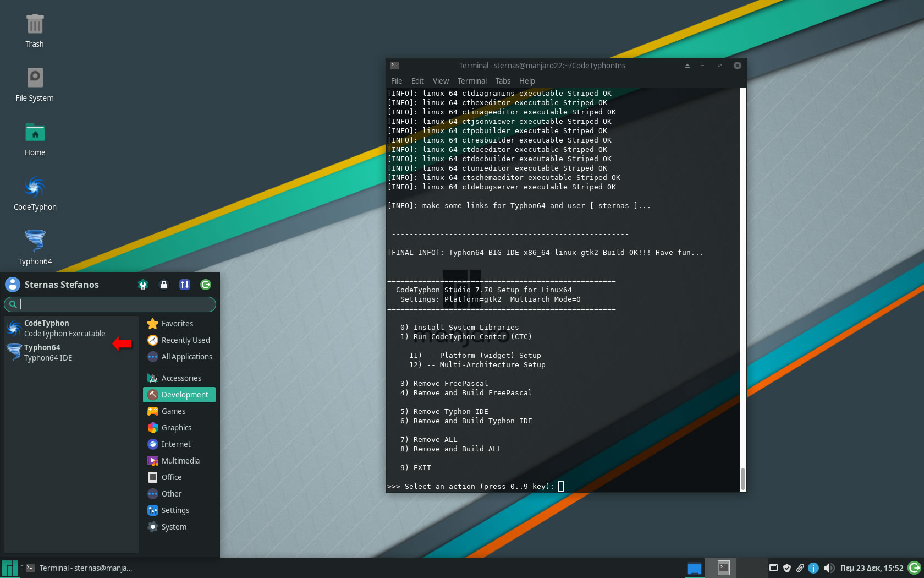The image size is (924, 578).
Task: Click 'Run CodeTyphon Center (CTC)' terminal line
Action: click(x=466, y=336)
